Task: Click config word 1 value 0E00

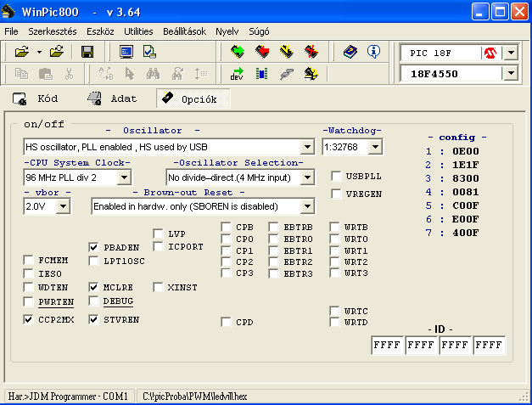Action: pos(466,151)
